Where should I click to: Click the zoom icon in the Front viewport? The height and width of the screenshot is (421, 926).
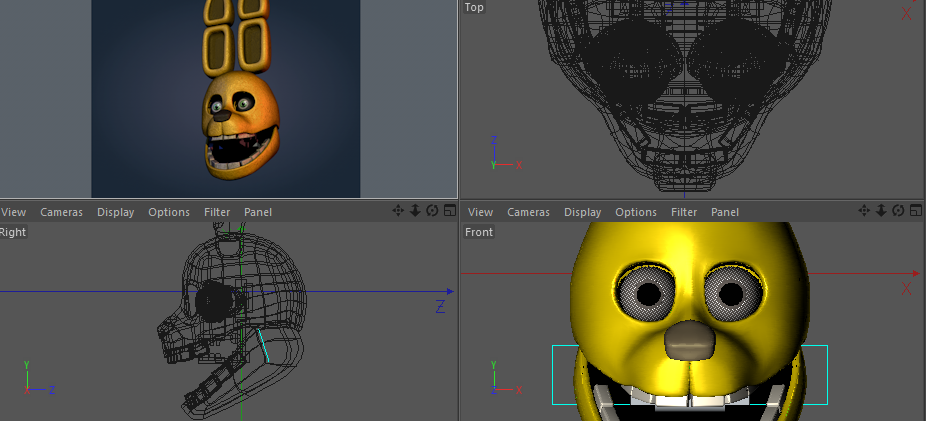tap(882, 211)
